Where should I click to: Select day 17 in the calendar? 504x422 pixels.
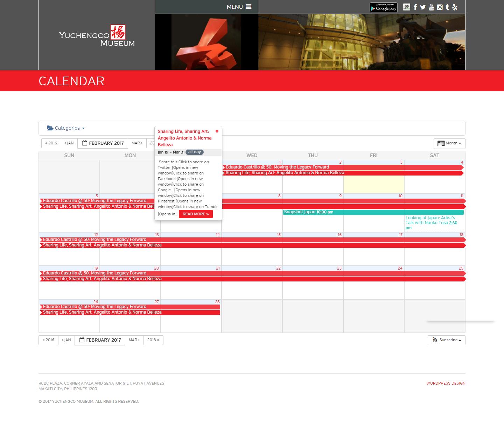click(400, 235)
